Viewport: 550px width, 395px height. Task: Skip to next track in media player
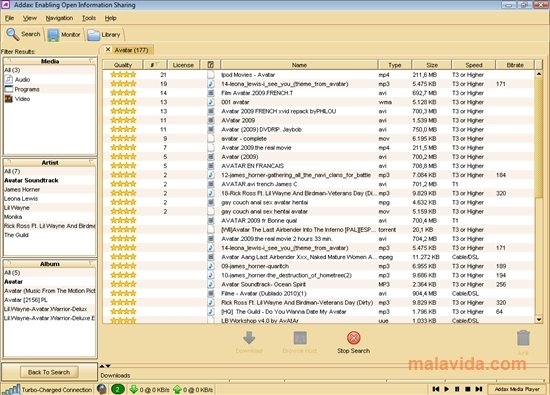pyautogui.click(x=479, y=389)
